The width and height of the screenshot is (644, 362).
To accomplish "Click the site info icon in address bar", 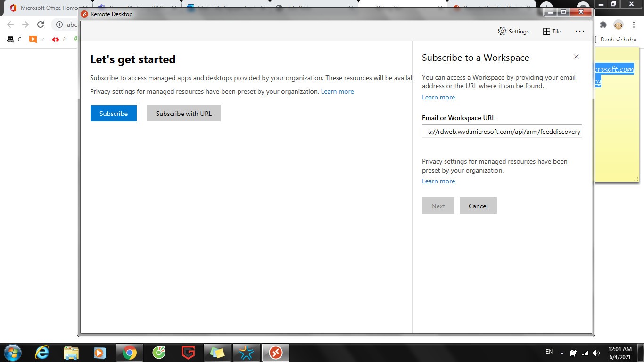I will [59, 25].
